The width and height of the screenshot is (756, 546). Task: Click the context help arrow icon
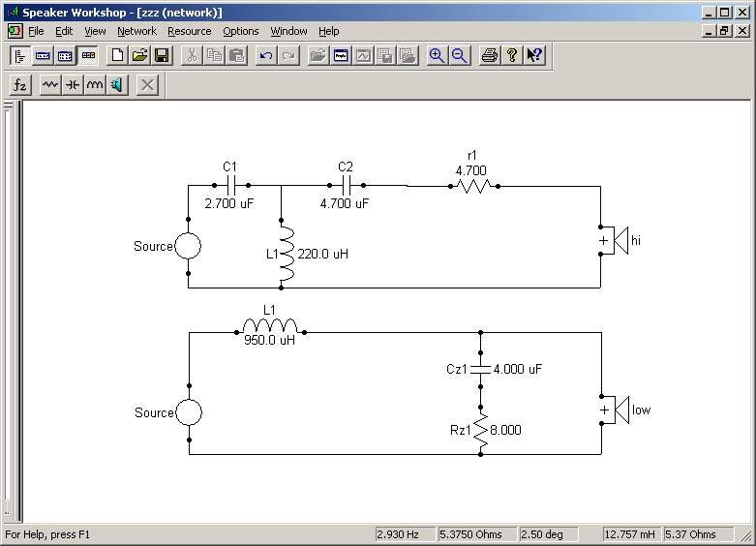tap(534, 55)
